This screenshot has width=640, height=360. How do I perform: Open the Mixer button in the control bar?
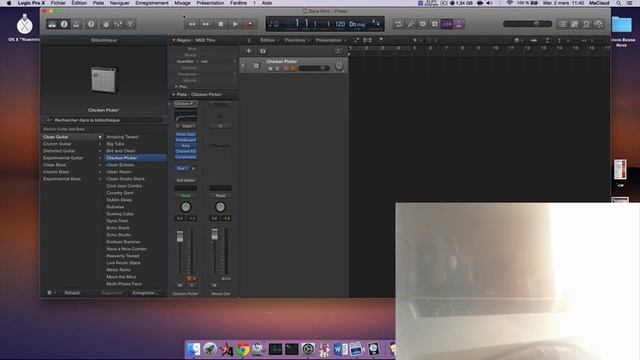(x=118, y=24)
